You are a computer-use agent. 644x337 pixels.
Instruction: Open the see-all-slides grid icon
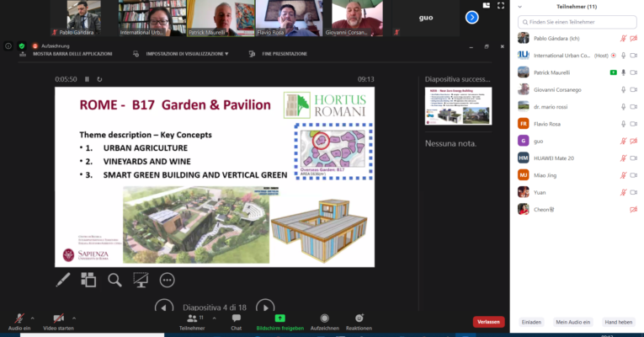[x=88, y=280]
